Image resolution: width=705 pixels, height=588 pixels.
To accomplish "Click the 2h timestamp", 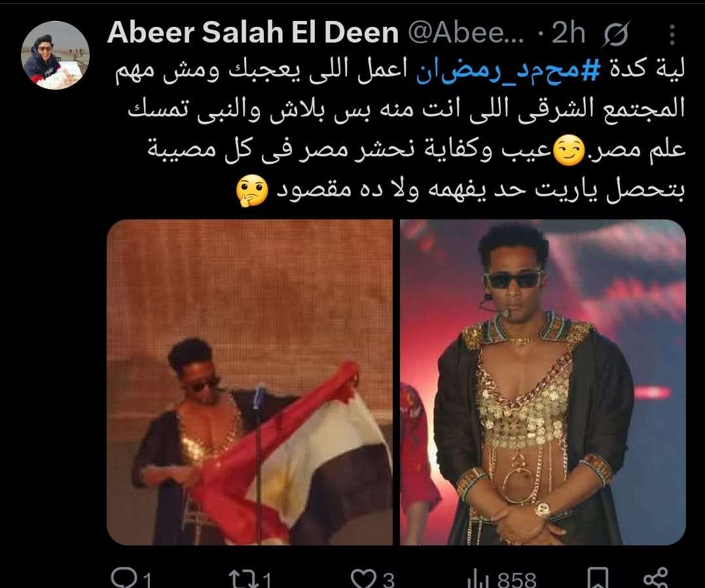I will (x=568, y=33).
